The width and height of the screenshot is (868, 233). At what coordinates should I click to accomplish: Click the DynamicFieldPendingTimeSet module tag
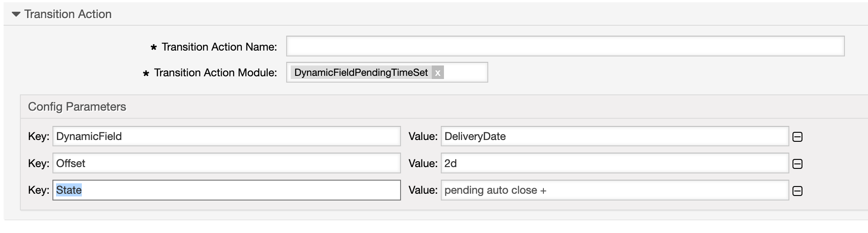point(361,73)
